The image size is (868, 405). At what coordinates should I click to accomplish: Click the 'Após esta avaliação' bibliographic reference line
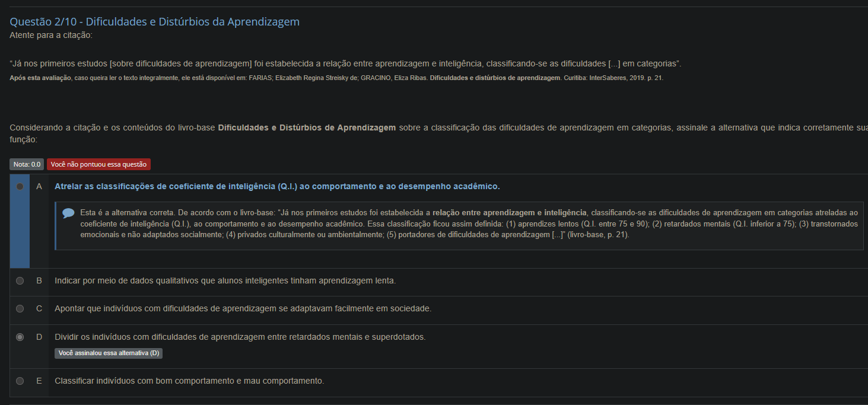[336, 78]
